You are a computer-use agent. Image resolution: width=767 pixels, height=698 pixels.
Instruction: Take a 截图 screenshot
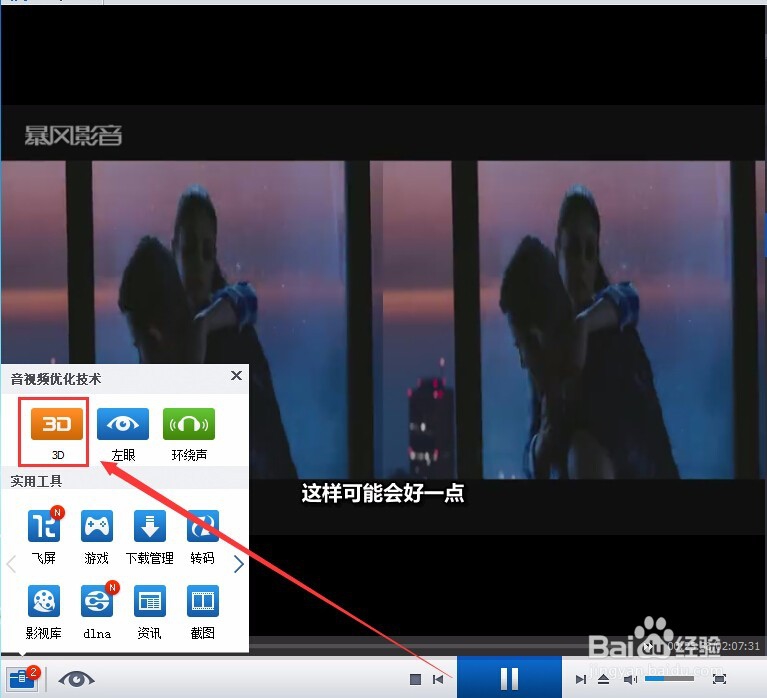(203, 601)
